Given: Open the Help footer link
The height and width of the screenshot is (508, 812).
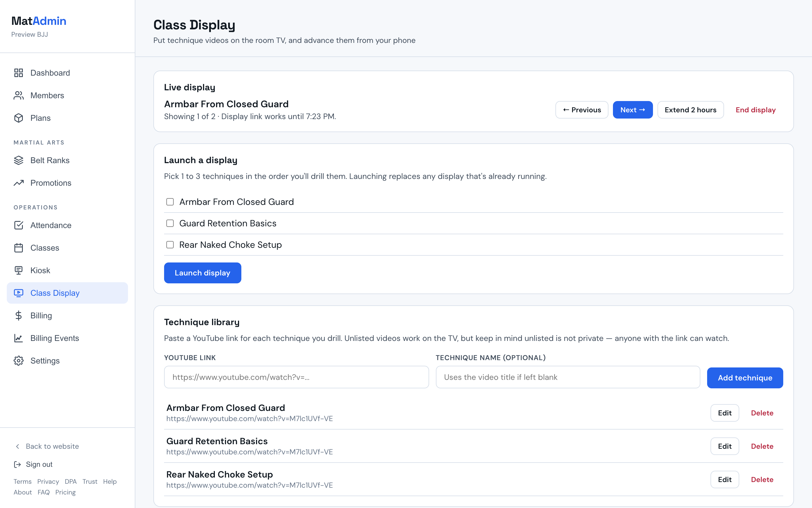Looking at the screenshot, I should coord(110,481).
